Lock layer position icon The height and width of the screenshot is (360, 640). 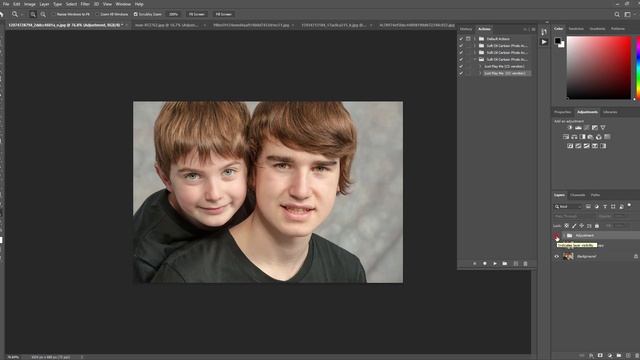point(581,226)
